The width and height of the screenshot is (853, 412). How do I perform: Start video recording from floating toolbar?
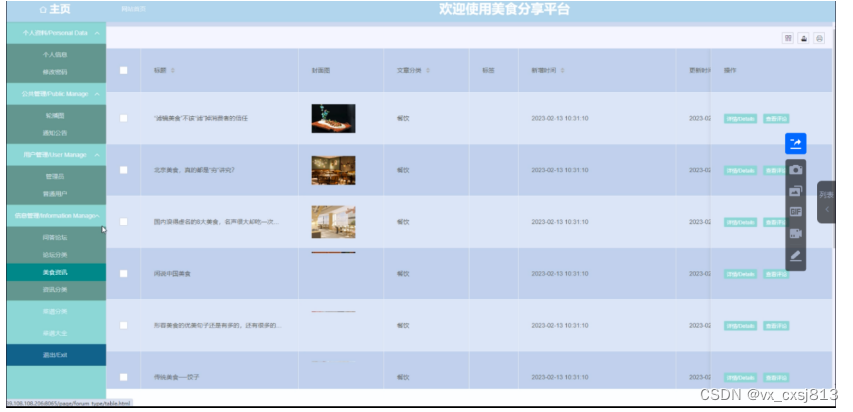click(x=795, y=233)
